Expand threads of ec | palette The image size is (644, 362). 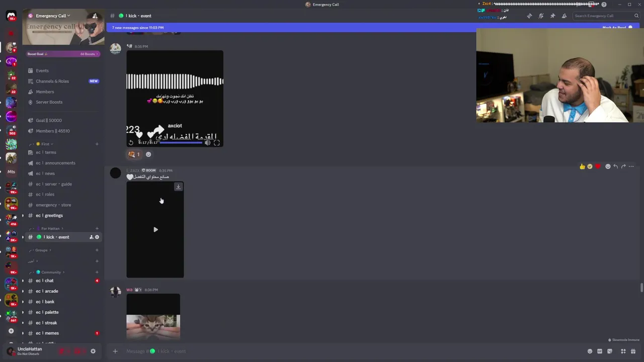pos(22,312)
